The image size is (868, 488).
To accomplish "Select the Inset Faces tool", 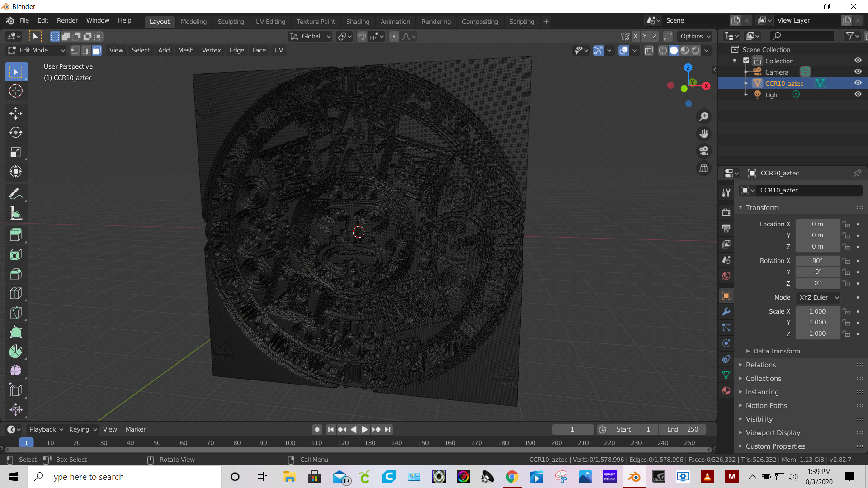I will point(16,254).
